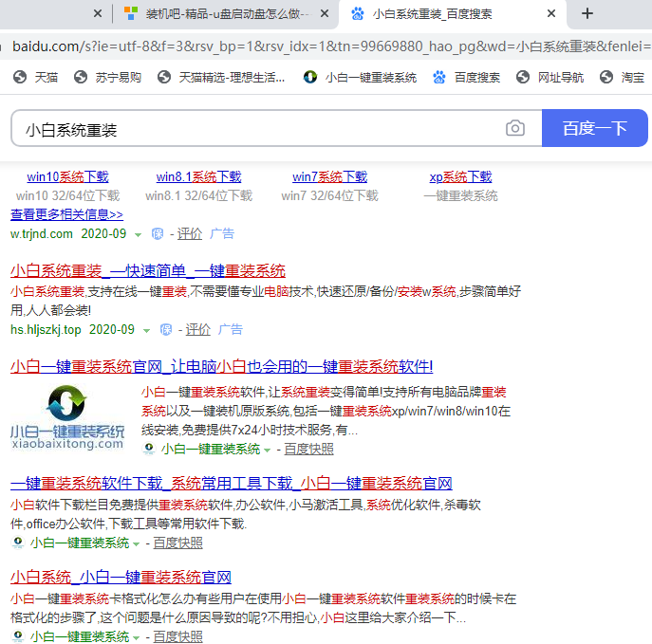
Task: Click the xiaobaixitong.com logo thumbnail
Action: (x=67, y=414)
